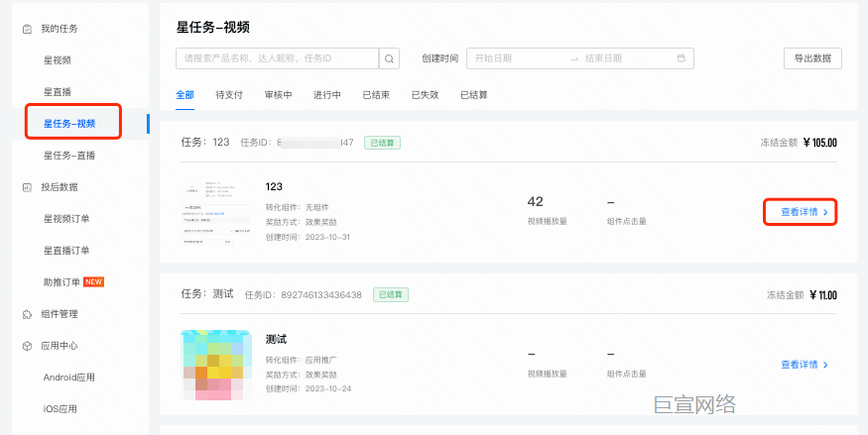This screenshot has height=435, width=868.
Task: Open 应用中心 in the sidebar
Action: [x=60, y=346]
